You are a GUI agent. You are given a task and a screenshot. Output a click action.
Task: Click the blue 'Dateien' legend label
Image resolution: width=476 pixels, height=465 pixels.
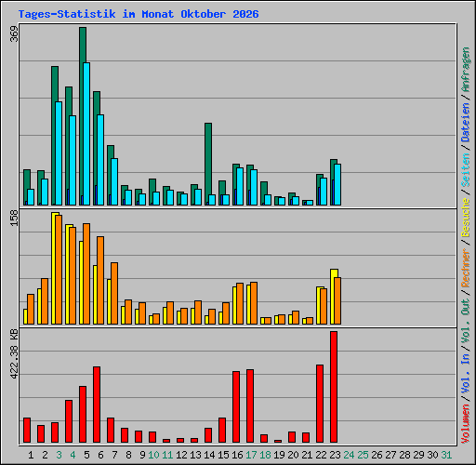466,123
